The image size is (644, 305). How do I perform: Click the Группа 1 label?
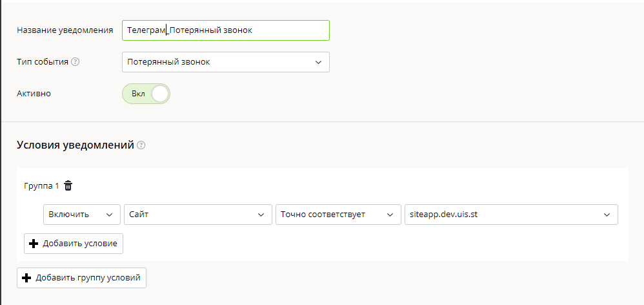click(x=41, y=186)
